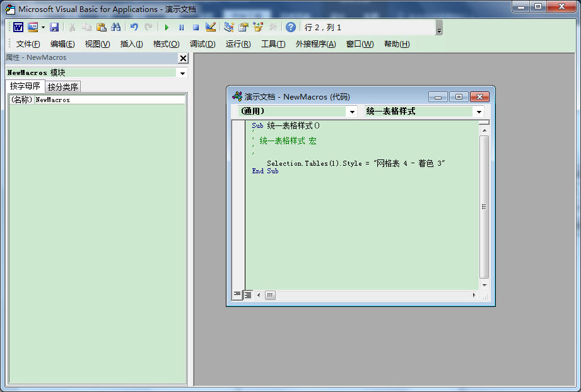The width and height of the screenshot is (581, 392).
Task: Click the code window scroll up arrow
Action: coord(484,130)
